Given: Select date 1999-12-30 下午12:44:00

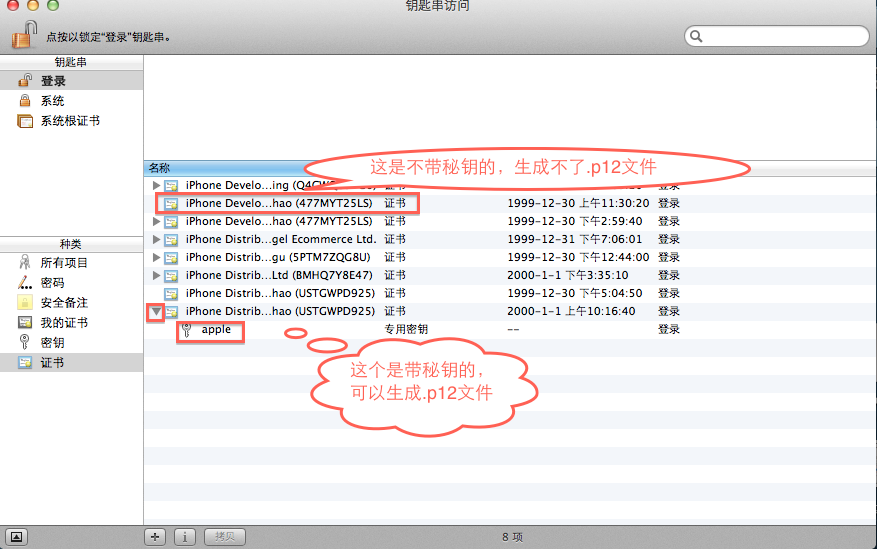Looking at the screenshot, I should click(x=578, y=257).
